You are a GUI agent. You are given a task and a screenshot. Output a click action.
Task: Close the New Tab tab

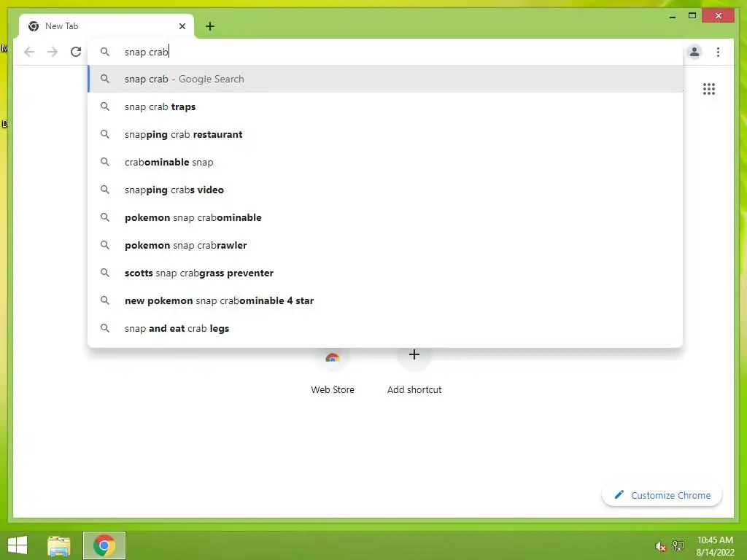[182, 26]
